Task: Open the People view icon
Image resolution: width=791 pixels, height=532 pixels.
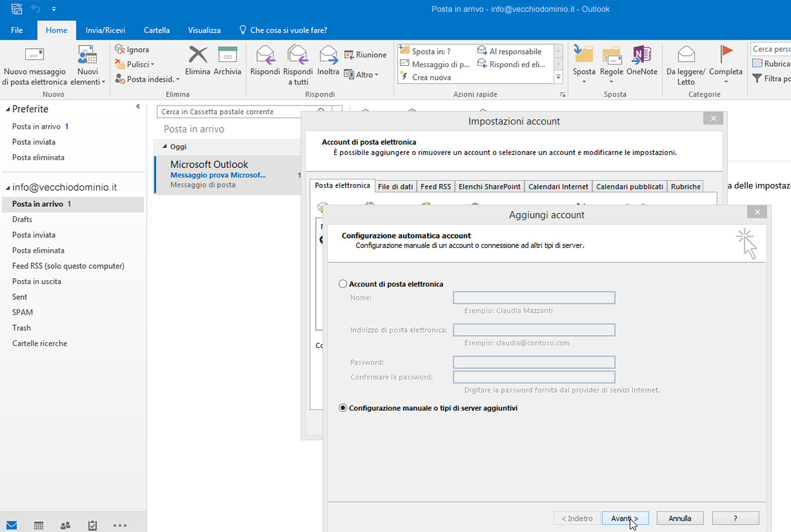Action: click(x=65, y=525)
